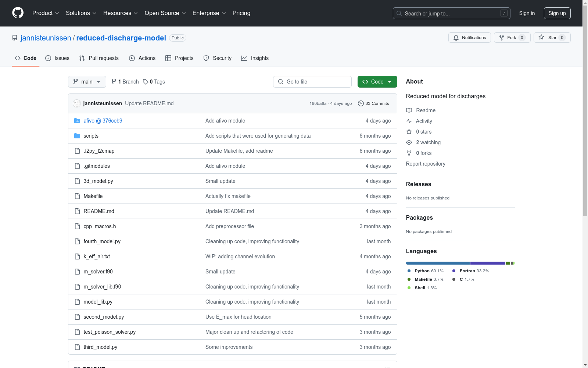Fork the repository with the Fork button
This screenshot has height=368, width=588.
(x=512, y=38)
